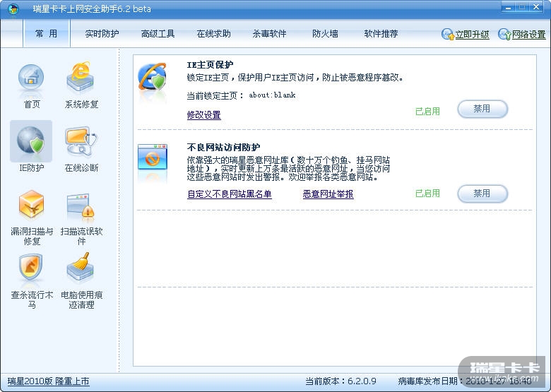Open 电脑使用痕迹清理 cleanup broom icon
Screen dimensions: 551x392
(81, 268)
